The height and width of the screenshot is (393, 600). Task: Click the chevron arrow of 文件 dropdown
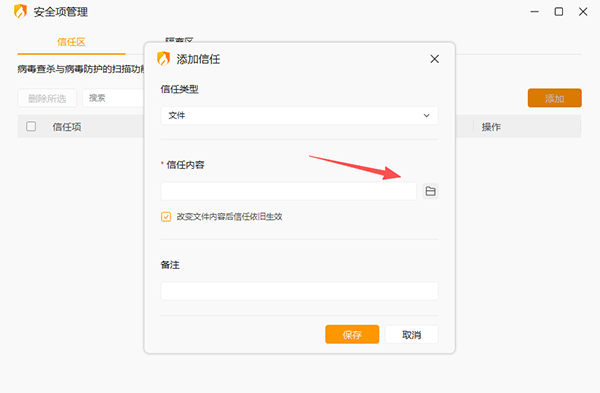click(x=426, y=116)
